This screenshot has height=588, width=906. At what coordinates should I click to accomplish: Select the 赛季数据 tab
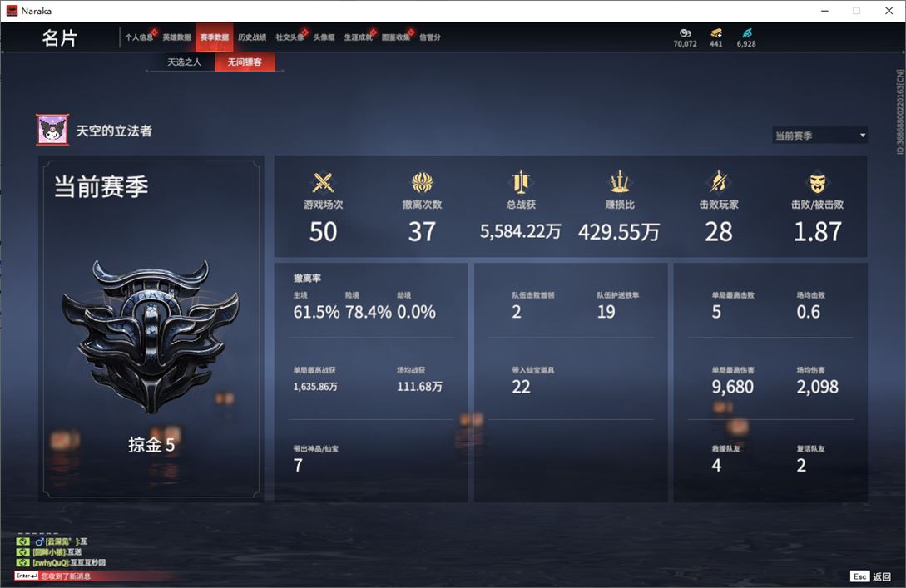click(215, 37)
